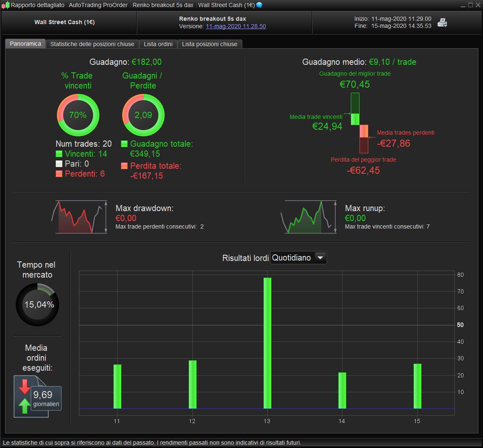
Task: Click the % Trade vincenti 70% donut
Action: pyautogui.click(x=78, y=115)
